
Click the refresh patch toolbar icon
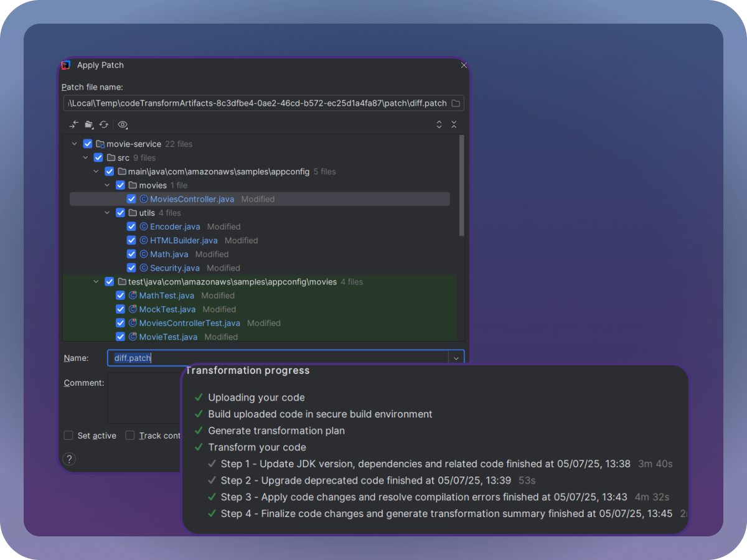click(104, 124)
